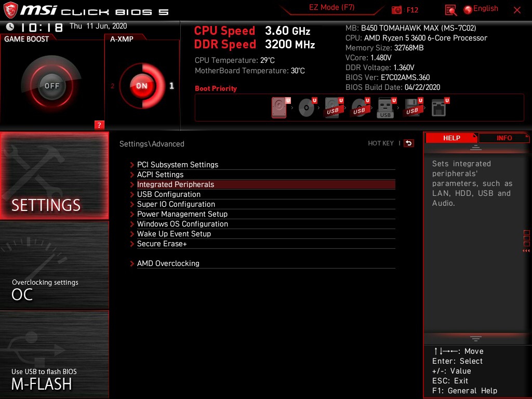The width and height of the screenshot is (532, 399).
Task: Open the OC overclocking settings section
Action: (54, 265)
